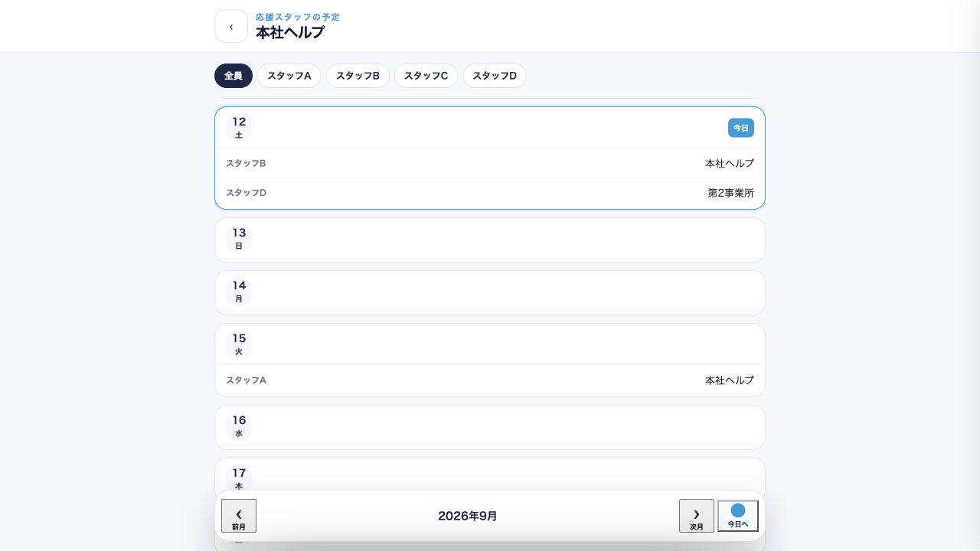Go back using the header back arrow

[231, 26]
